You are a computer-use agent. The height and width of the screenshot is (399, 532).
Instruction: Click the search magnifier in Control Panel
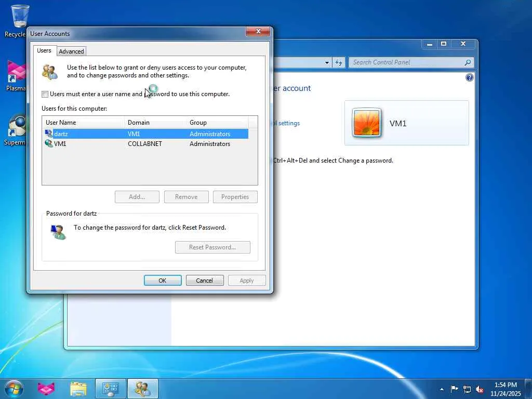click(468, 62)
